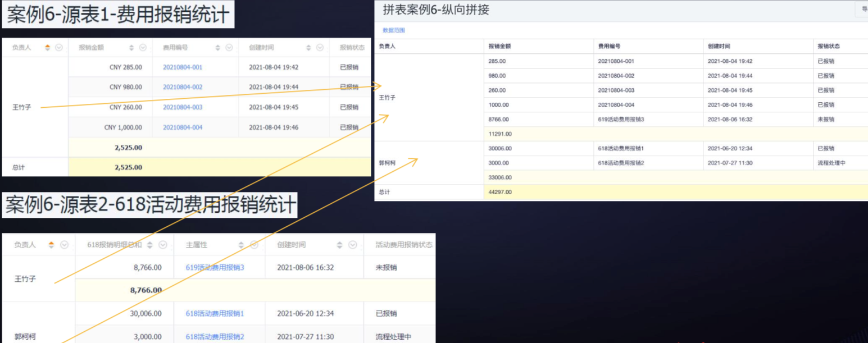Click 618活动费用报销1 in 纵向拼接 table
Viewport: 868px width, 343px height.
621,148
